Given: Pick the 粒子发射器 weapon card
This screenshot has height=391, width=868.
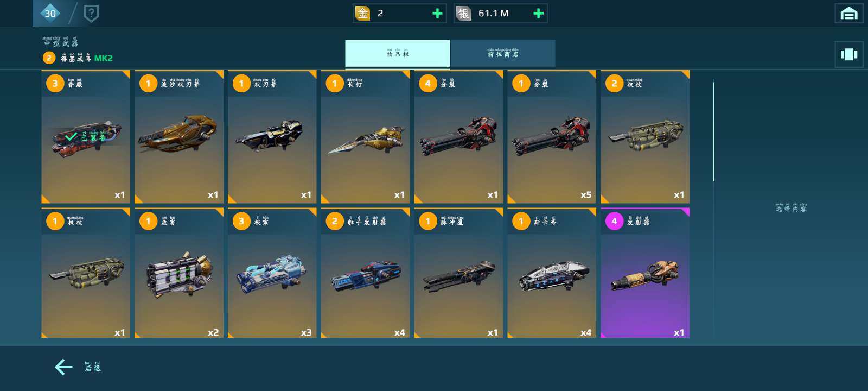Looking at the screenshot, I should click(365, 273).
